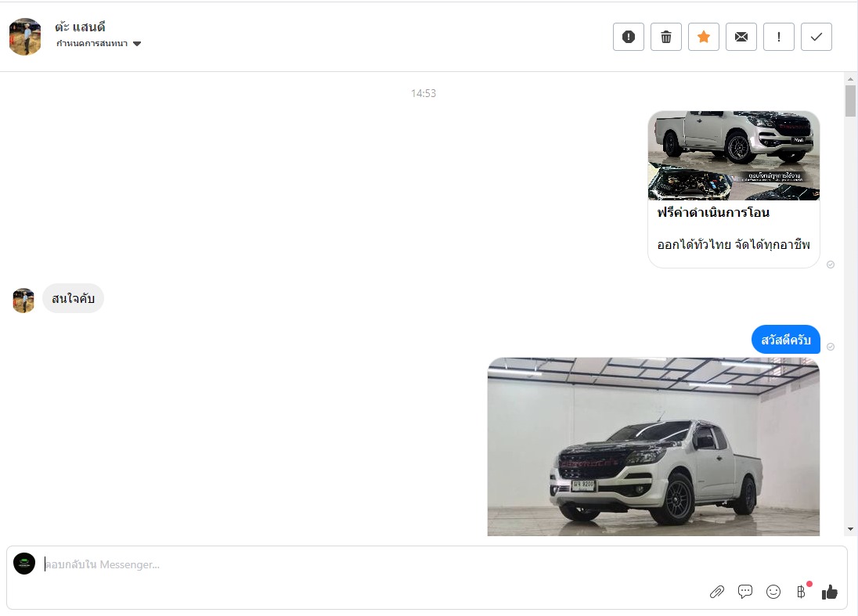Click ad description ออกได้ทั่วไทย จัดได้ทุกอาชีพ
The image size is (858, 616).
734,244
